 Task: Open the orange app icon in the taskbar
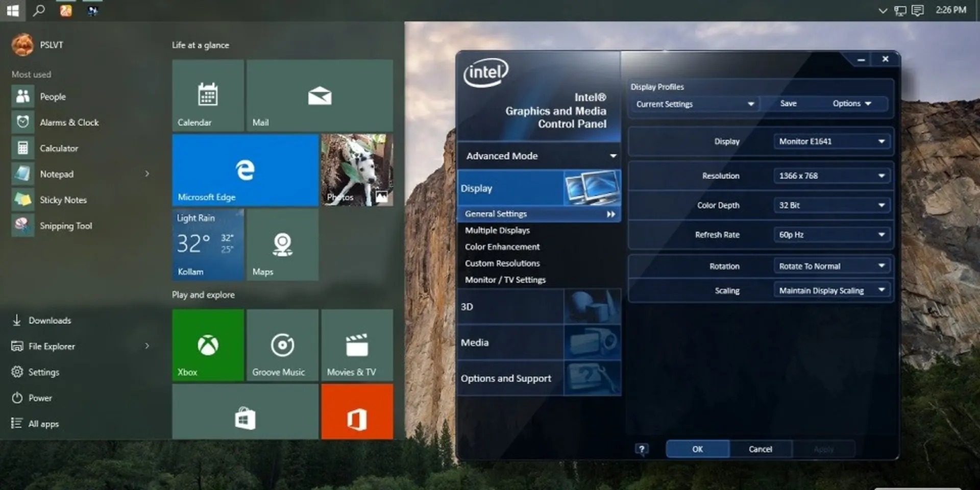pyautogui.click(x=66, y=10)
